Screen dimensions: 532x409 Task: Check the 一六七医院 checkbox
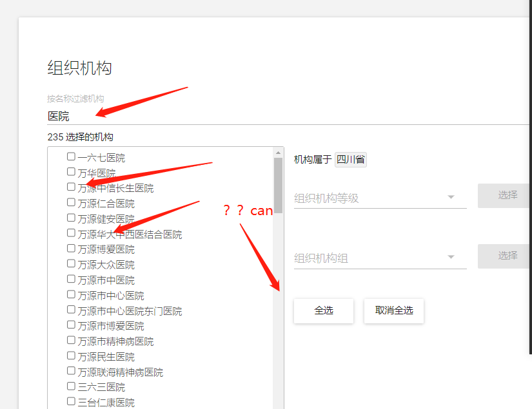[x=71, y=157]
